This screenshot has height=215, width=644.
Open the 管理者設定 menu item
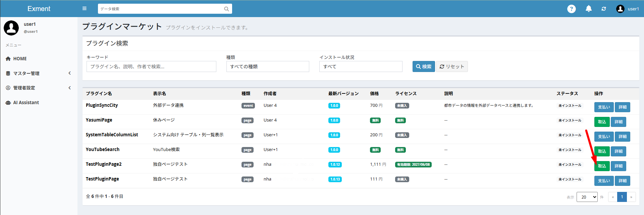(x=39, y=88)
